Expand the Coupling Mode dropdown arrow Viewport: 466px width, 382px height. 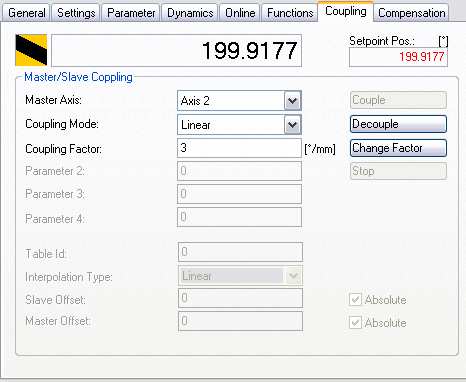coord(293,125)
